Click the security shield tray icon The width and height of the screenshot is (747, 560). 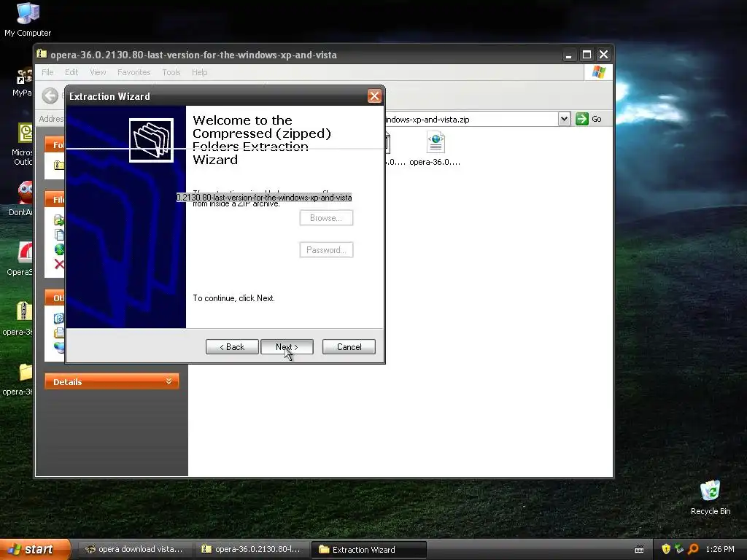(665, 549)
